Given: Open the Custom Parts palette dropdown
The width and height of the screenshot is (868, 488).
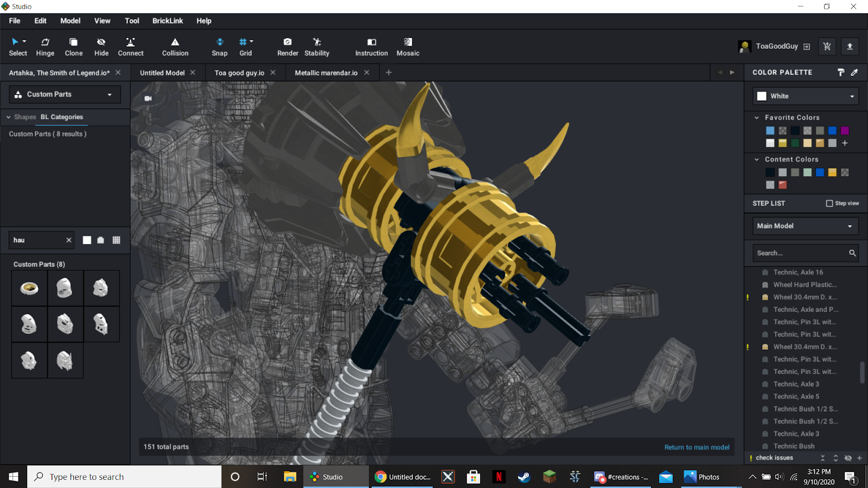Looking at the screenshot, I should (65, 94).
